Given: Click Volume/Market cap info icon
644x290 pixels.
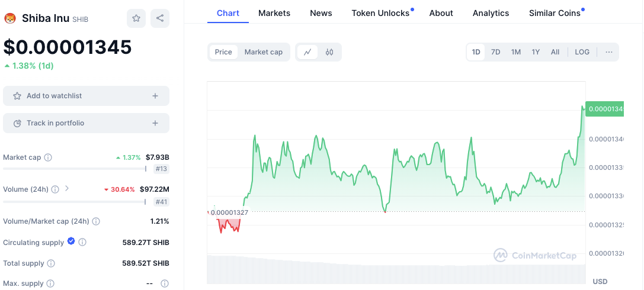Looking at the screenshot, I should [96, 221].
